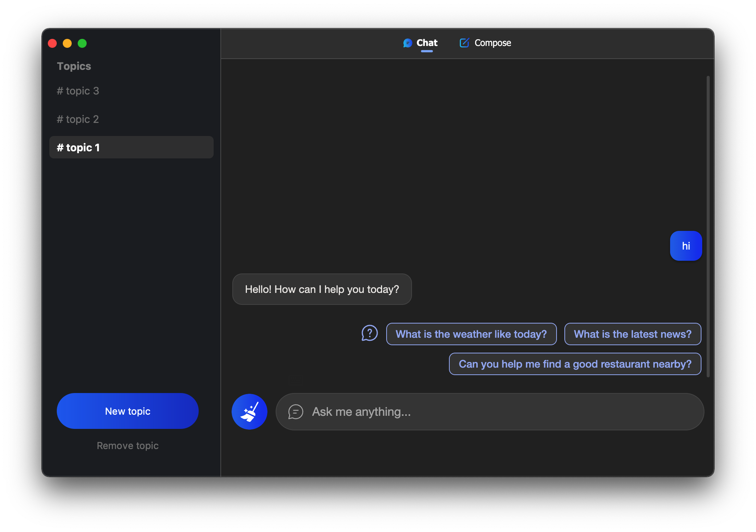The height and width of the screenshot is (532, 756).
Task: Click the "hi" user message bubble
Action: pyautogui.click(x=686, y=246)
